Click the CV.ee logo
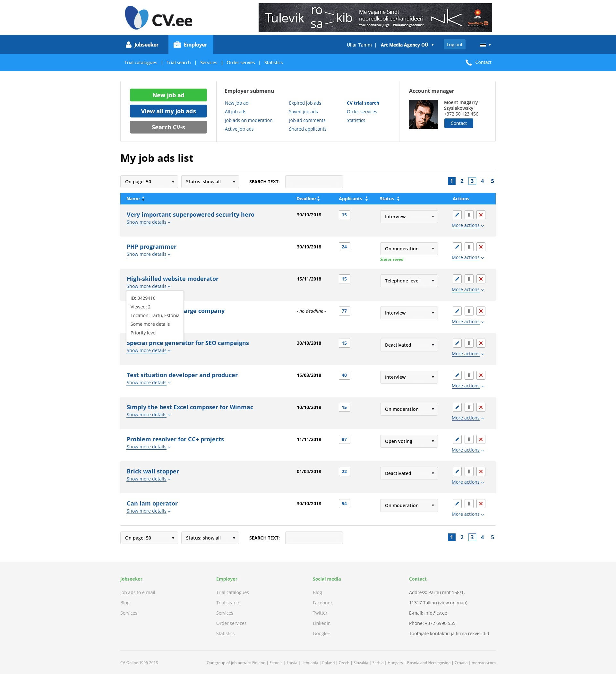Viewport: 616px width, 674px height. (158, 18)
